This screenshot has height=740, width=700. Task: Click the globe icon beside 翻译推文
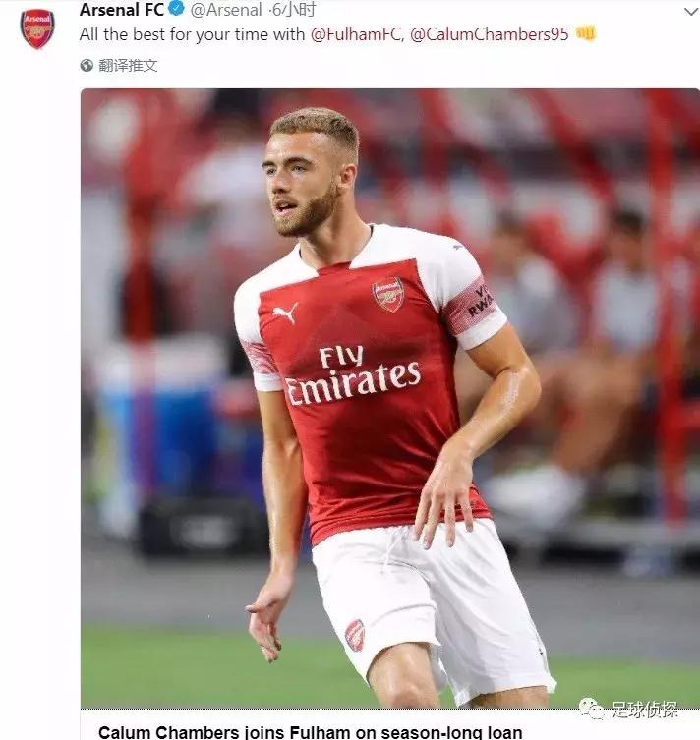point(87,66)
